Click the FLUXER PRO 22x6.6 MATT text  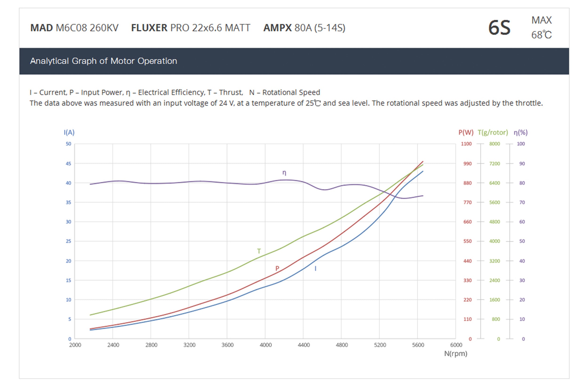[x=191, y=28]
